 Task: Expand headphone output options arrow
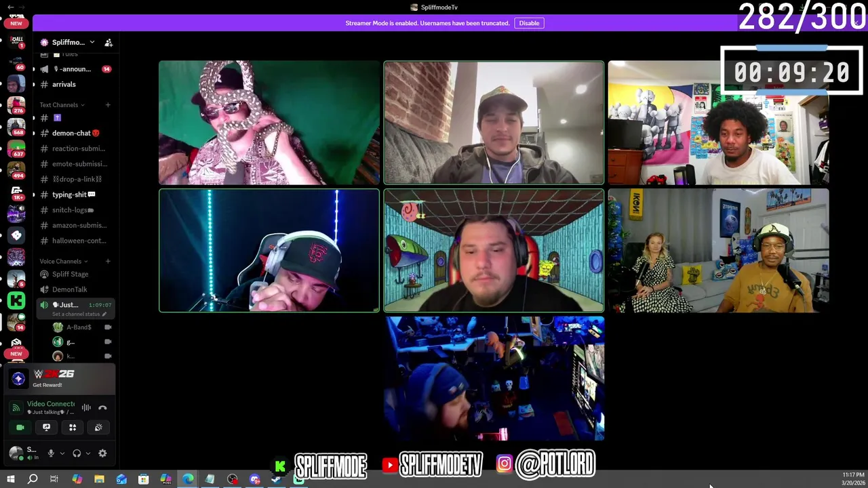87,453
